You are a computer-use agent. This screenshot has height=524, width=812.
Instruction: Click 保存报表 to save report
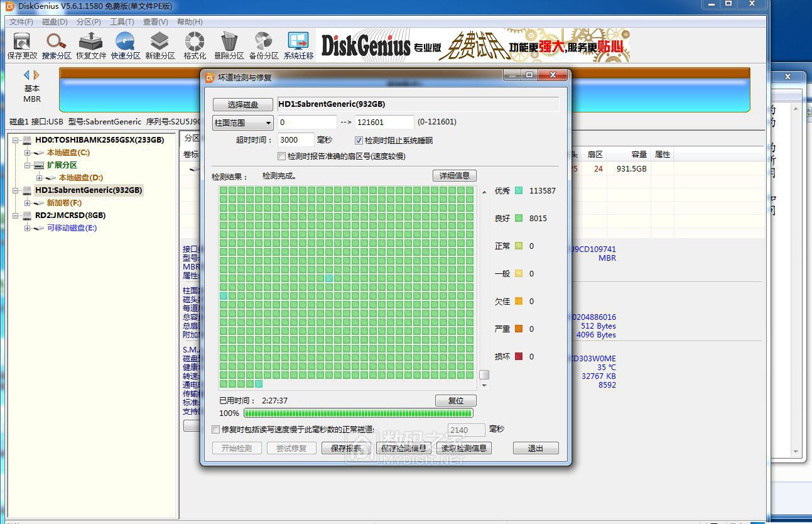coord(346,448)
